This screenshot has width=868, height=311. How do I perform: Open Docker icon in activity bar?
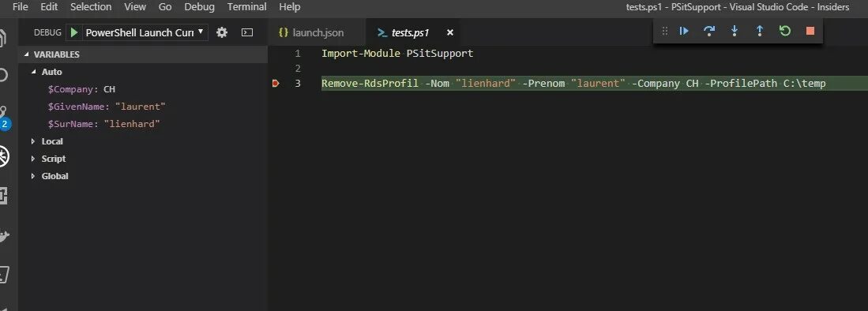pyautogui.click(x=4, y=236)
